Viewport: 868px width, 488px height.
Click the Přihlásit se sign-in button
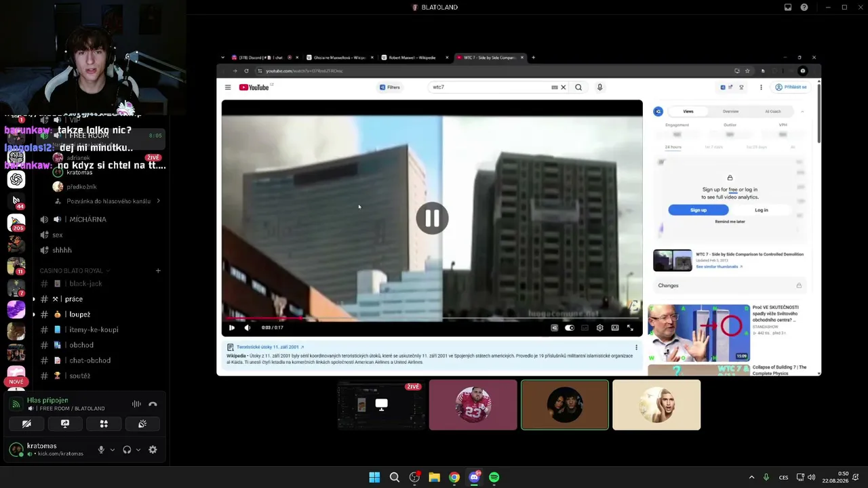point(792,87)
